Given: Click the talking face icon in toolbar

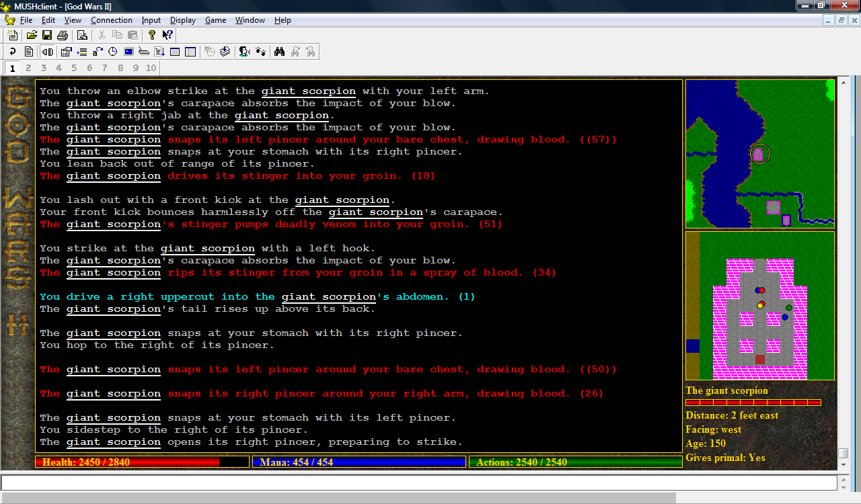Looking at the screenshot, I should click(245, 52).
